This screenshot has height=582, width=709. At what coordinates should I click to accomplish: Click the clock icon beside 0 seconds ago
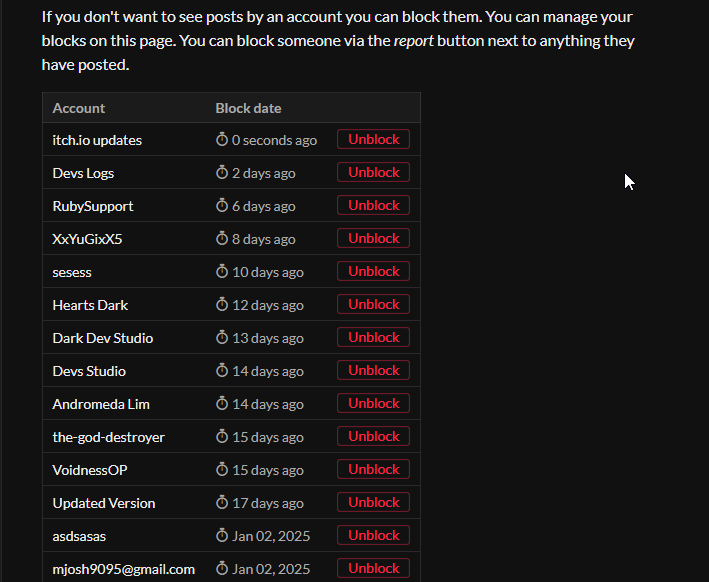pyautogui.click(x=222, y=140)
